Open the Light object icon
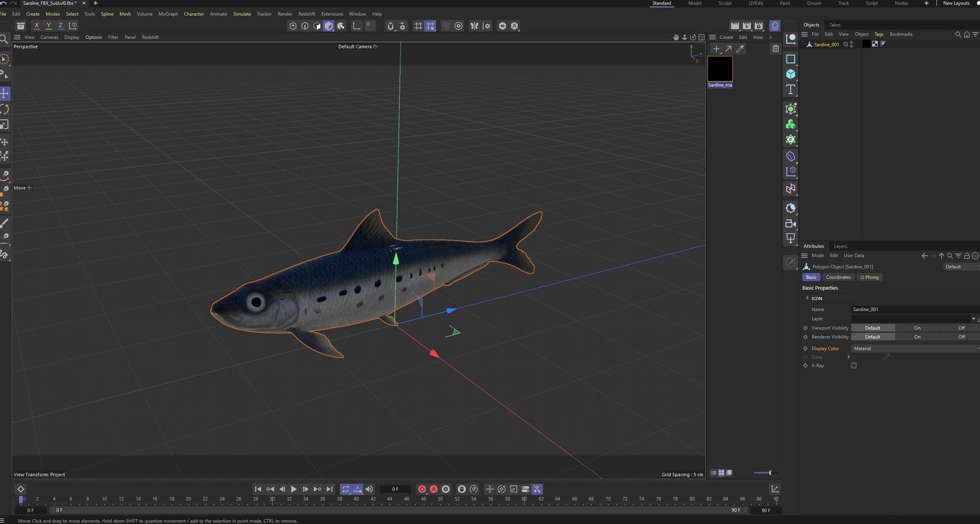This screenshot has width=980, height=524. 791,238
